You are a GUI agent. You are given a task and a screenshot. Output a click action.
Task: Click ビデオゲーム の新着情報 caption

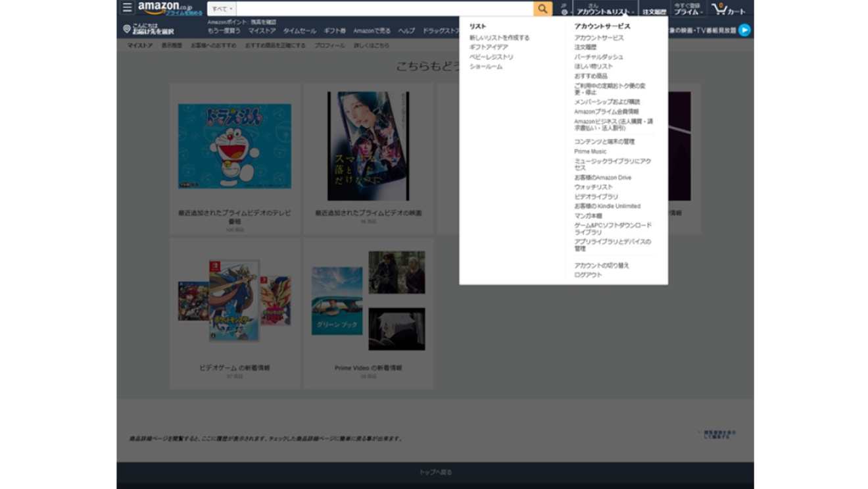coord(235,368)
